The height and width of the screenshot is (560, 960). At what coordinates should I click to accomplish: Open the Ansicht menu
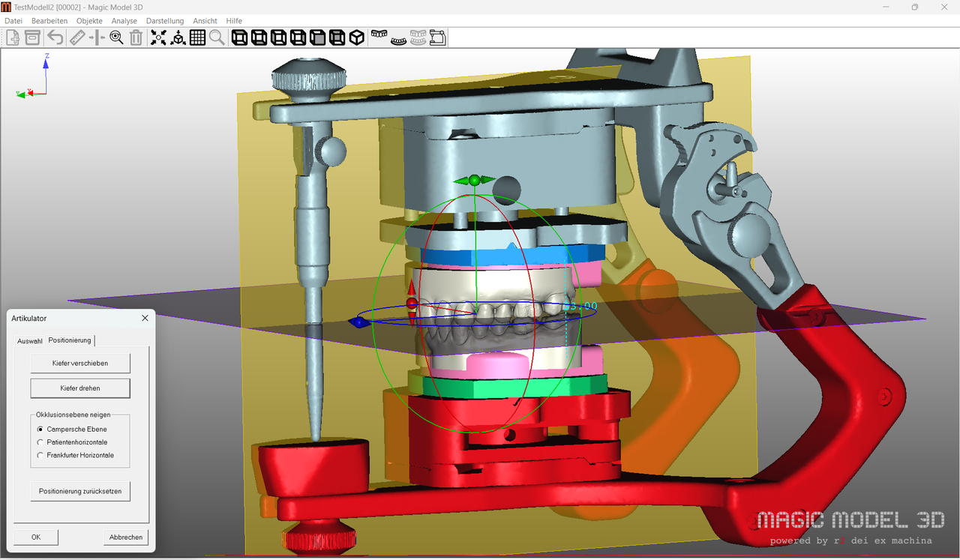tap(205, 21)
